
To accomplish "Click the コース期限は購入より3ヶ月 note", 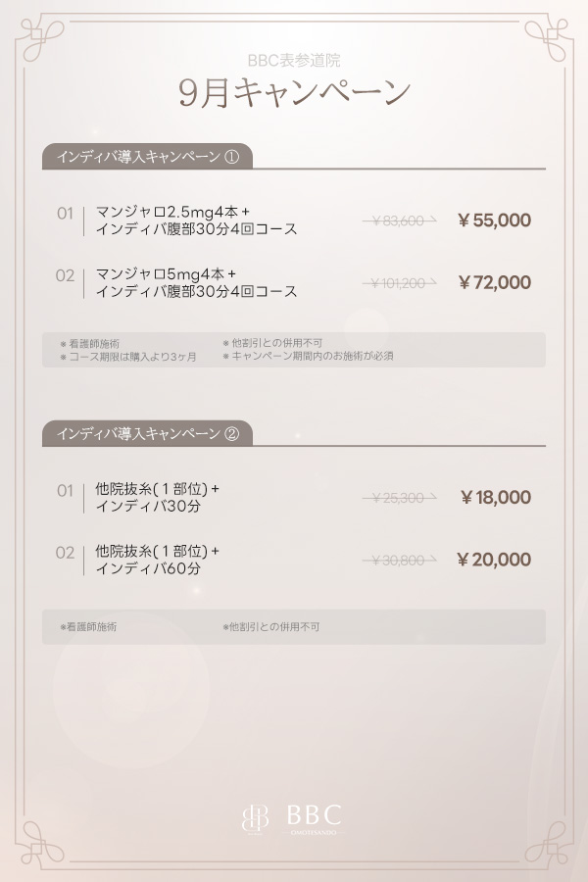I will pyautogui.click(x=128, y=357).
